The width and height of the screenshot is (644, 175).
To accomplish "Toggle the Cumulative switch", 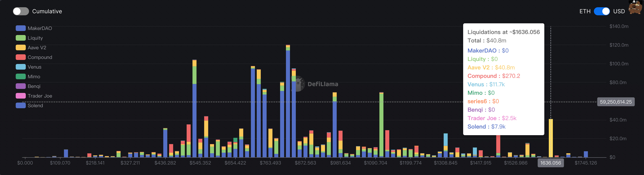I will [21, 11].
